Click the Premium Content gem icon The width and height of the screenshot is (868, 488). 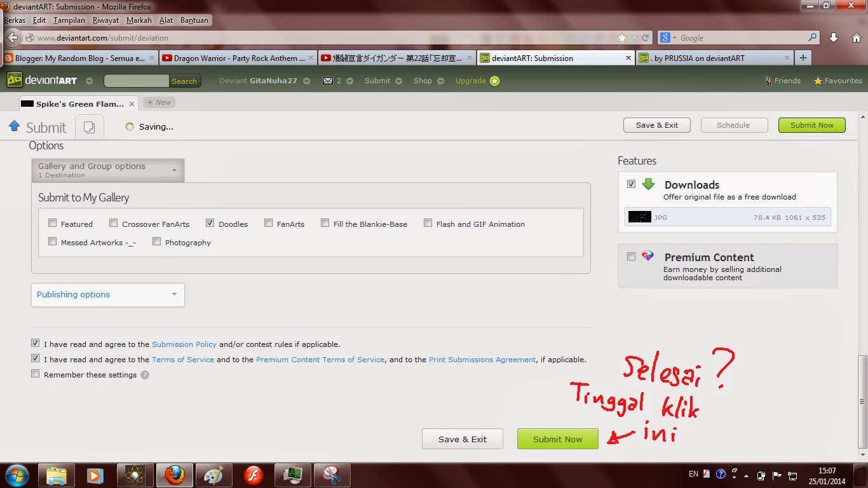click(648, 256)
